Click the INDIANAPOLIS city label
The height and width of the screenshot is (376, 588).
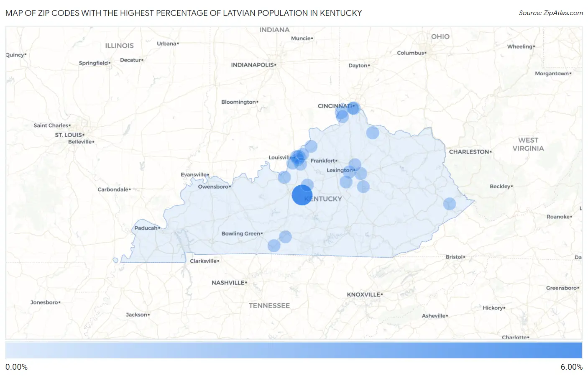(x=253, y=65)
